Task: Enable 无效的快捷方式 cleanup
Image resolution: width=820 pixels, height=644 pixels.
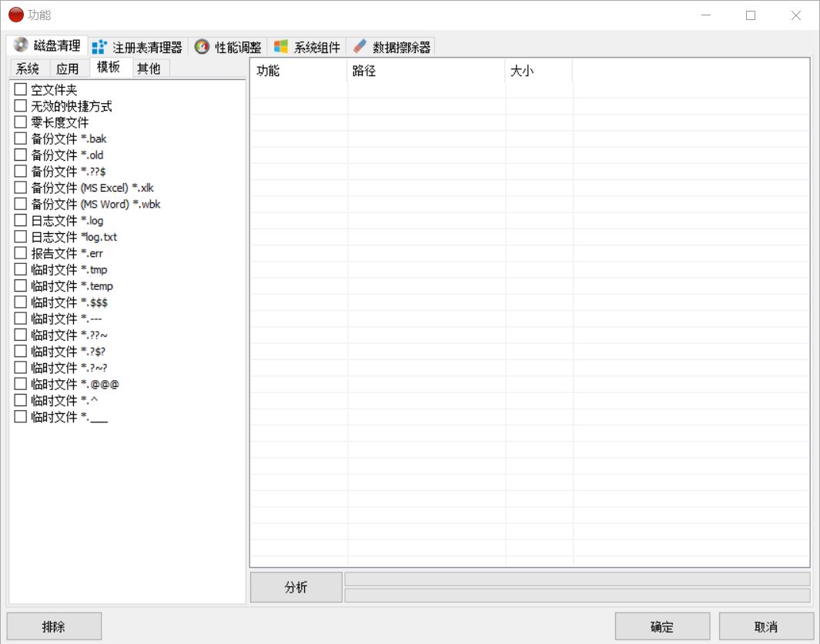Action: pos(19,105)
